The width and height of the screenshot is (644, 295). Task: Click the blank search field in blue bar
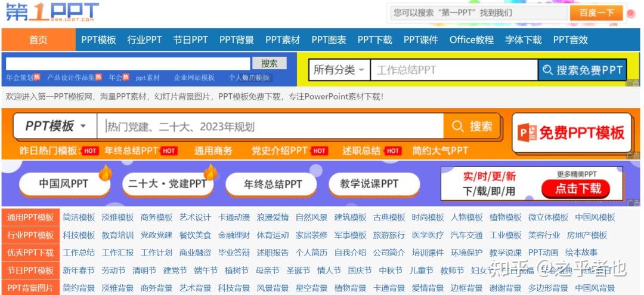[128, 63]
